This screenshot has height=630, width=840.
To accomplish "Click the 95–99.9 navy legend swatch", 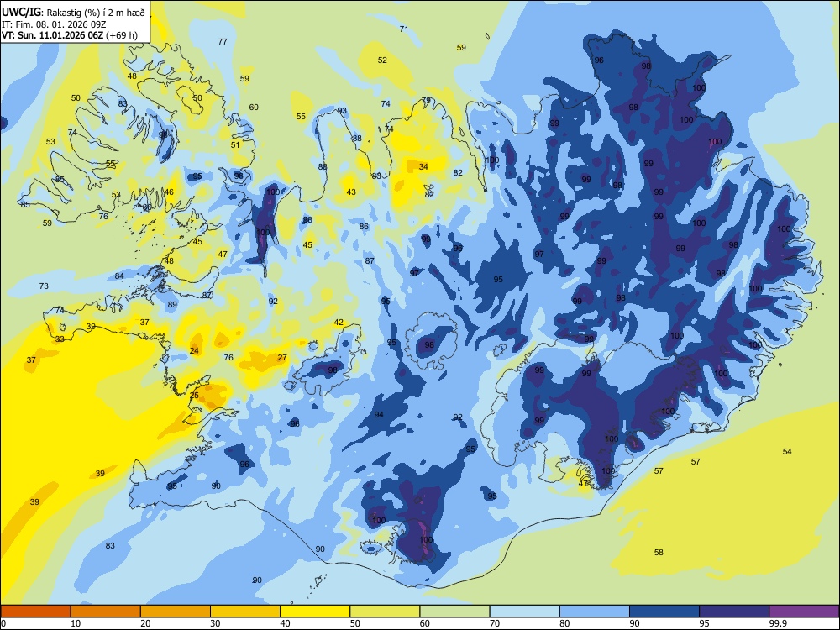I will tap(734, 612).
